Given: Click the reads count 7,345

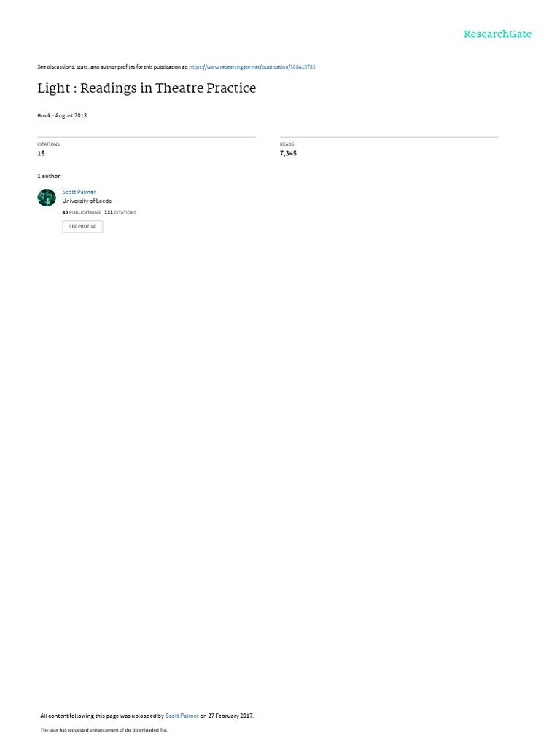Looking at the screenshot, I should click(288, 153).
